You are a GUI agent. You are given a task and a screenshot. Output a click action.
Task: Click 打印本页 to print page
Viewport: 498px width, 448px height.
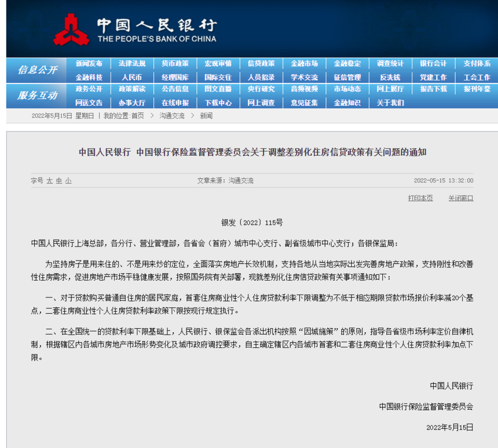420,198
